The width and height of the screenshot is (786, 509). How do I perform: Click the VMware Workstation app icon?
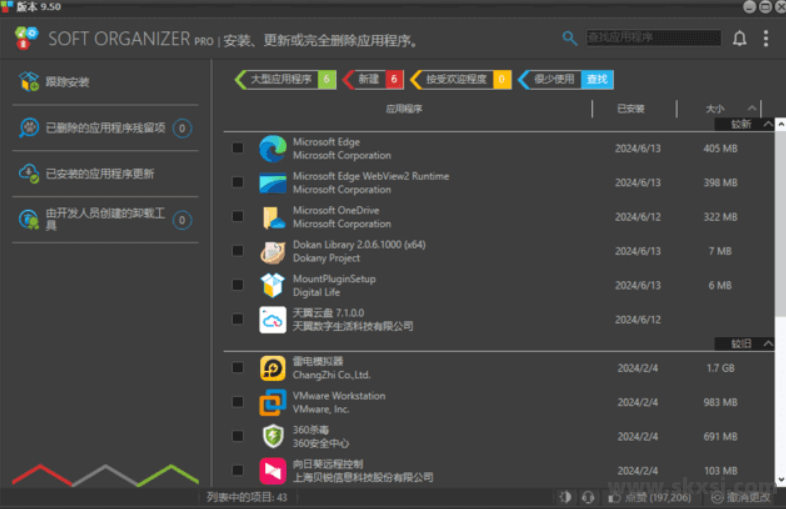tap(273, 402)
